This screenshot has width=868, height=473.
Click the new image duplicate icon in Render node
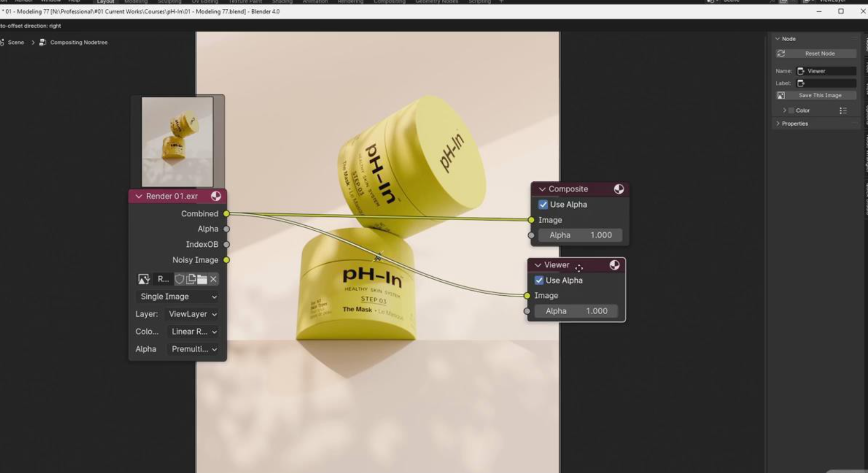pyautogui.click(x=190, y=279)
